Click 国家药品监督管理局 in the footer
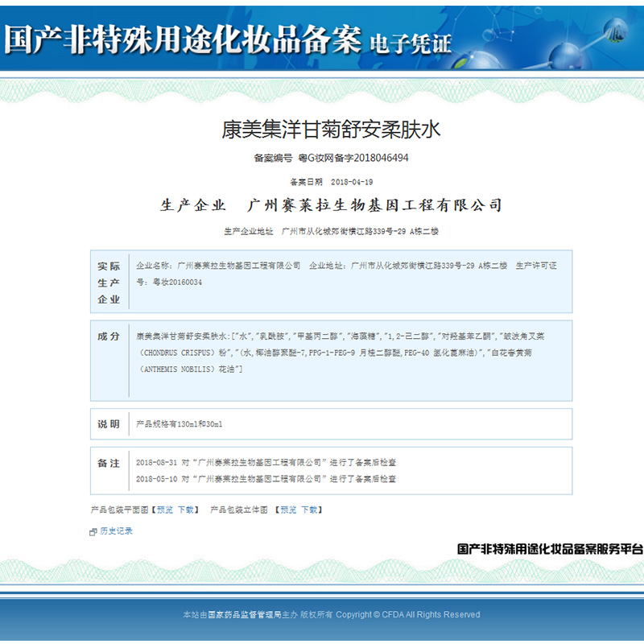 (x=245, y=614)
